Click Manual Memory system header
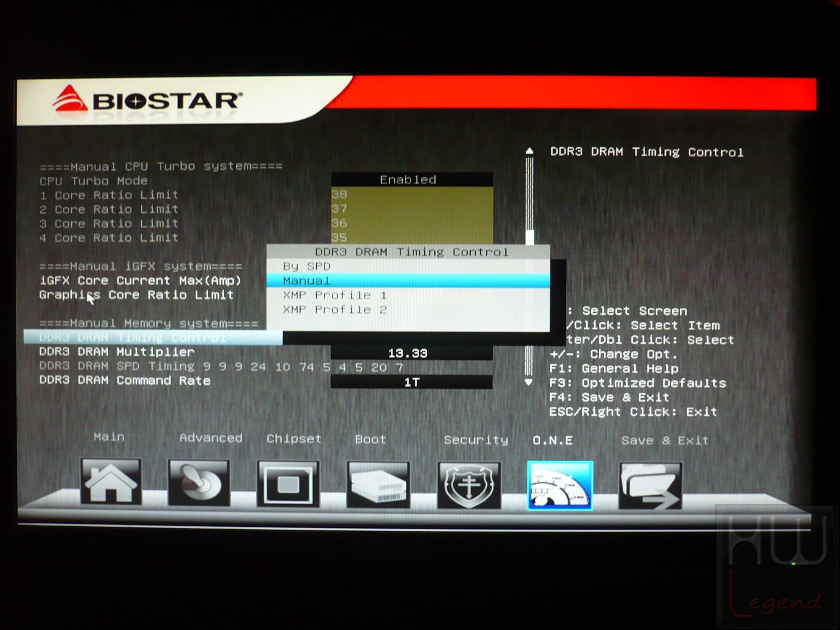The width and height of the screenshot is (840, 630). click(149, 323)
